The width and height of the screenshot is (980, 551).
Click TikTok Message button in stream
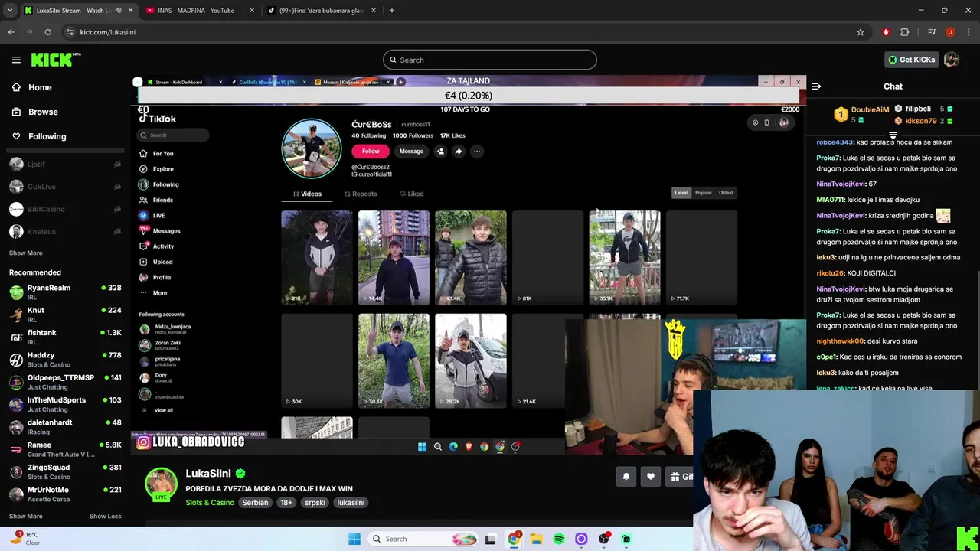[x=411, y=152]
